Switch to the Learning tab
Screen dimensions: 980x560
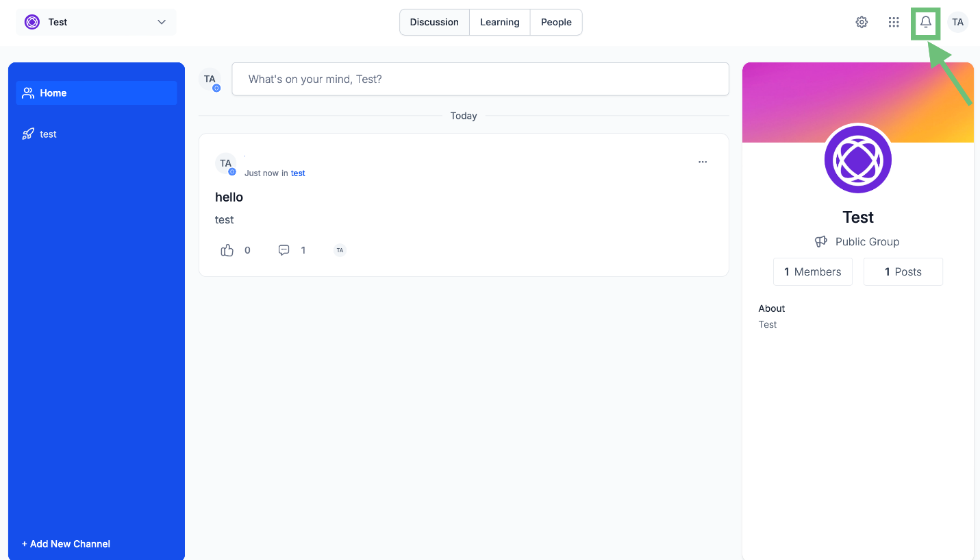[x=499, y=22]
